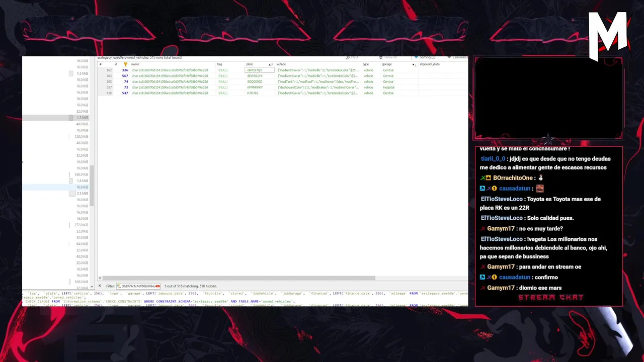Select the 1.4 MiB table row
The image size is (644, 362).
(55, 180)
